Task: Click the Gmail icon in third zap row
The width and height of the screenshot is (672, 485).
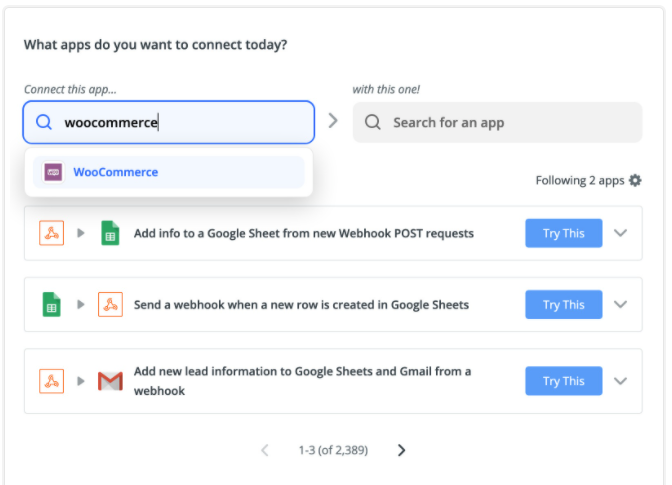Action: [x=110, y=381]
